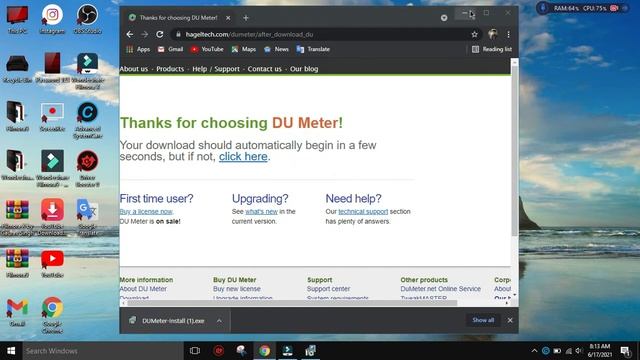Open 'Help / Support' in site navigation
640x360 pixels.
pyautogui.click(x=216, y=69)
